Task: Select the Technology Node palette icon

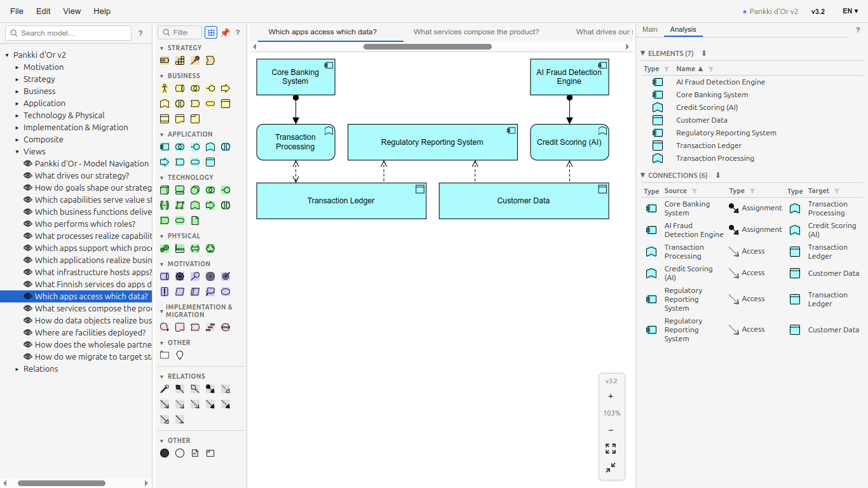Action: pos(165,190)
